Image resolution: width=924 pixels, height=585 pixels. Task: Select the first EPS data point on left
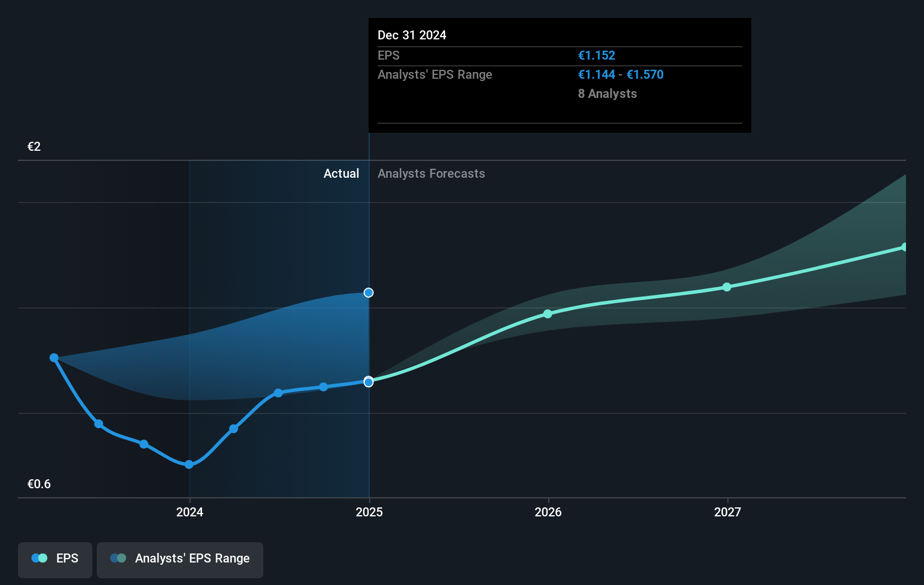(54, 358)
